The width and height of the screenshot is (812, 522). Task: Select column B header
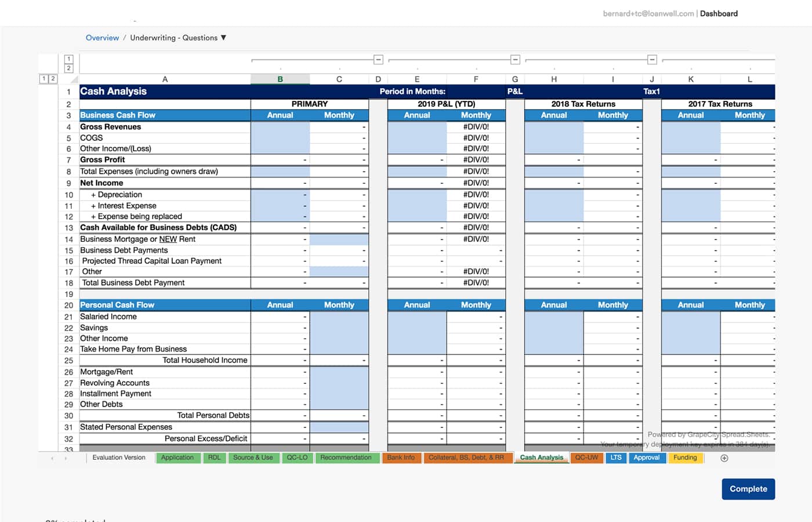point(280,79)
